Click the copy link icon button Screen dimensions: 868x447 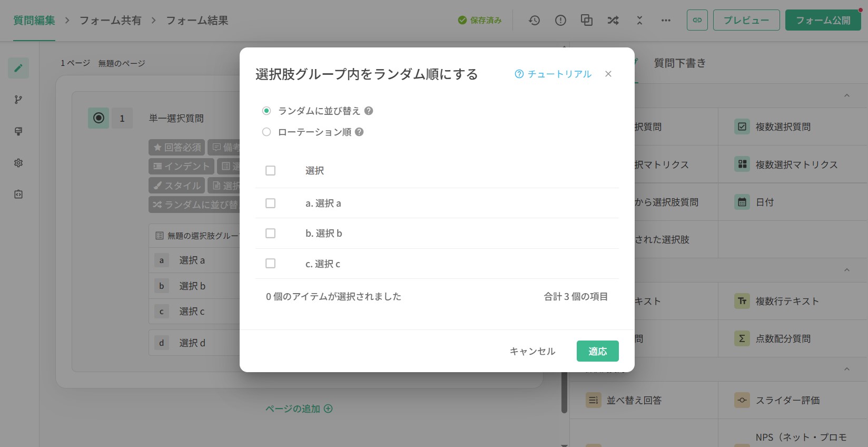(697, 20)
